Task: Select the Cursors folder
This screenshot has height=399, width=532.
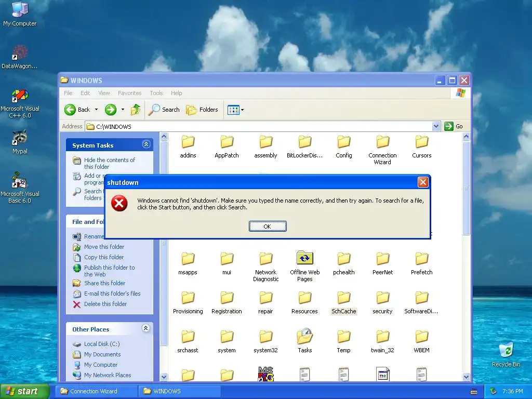Action: pos(422,147)
